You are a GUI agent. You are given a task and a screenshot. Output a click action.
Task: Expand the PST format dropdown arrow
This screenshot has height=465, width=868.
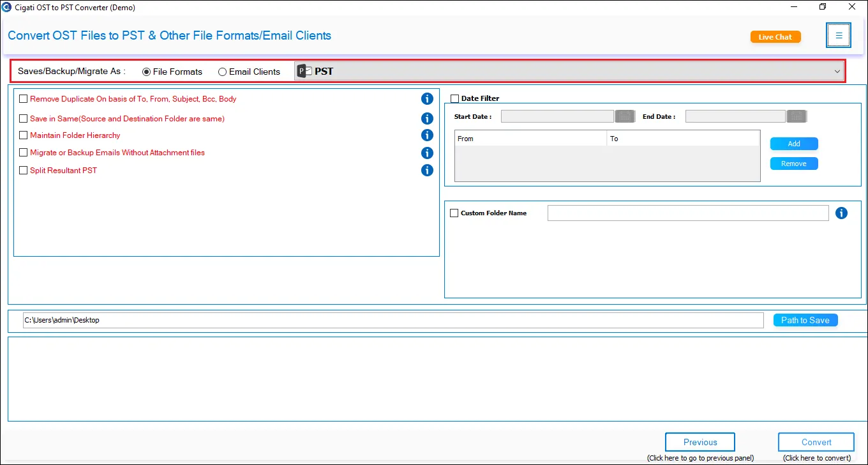pos(837,72)
